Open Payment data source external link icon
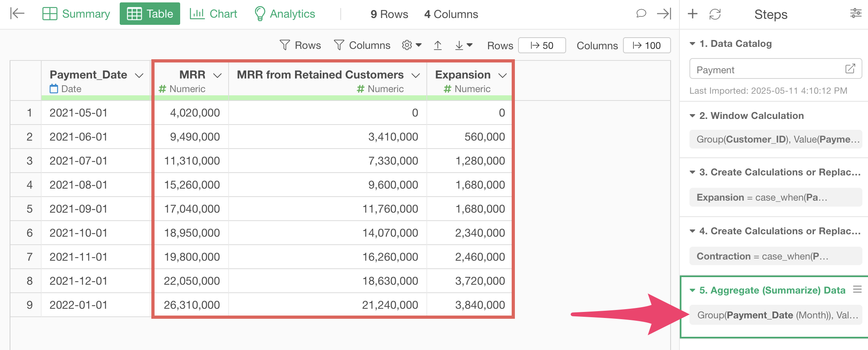The width and height of the screenshot is (868, 350). coord(850,69)
